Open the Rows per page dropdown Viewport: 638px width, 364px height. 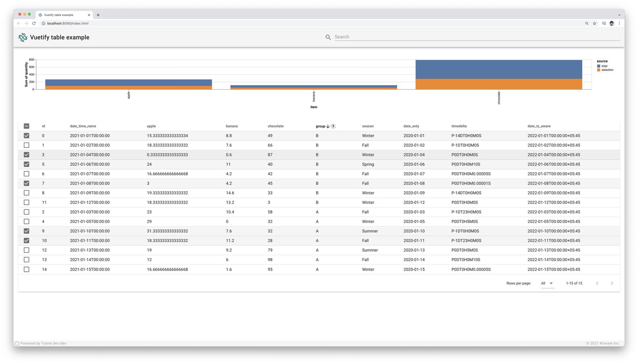[x=547, y=283]
